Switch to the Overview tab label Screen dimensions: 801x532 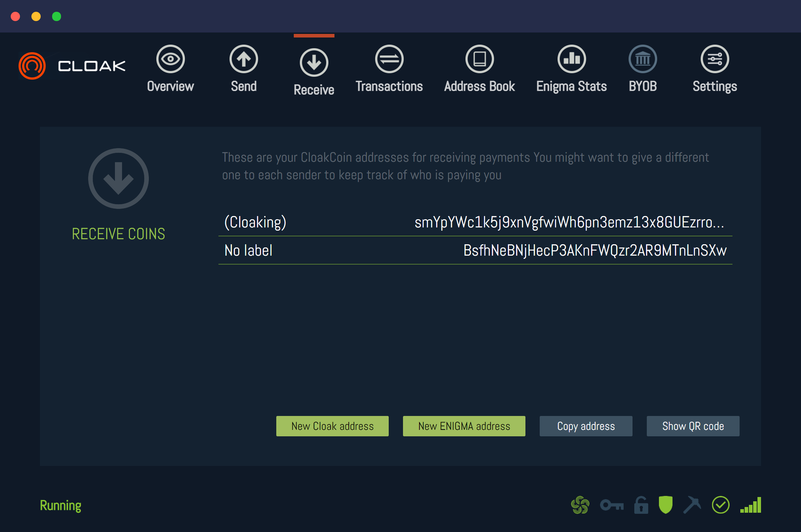pyautogui.click(x=171, y=86)
